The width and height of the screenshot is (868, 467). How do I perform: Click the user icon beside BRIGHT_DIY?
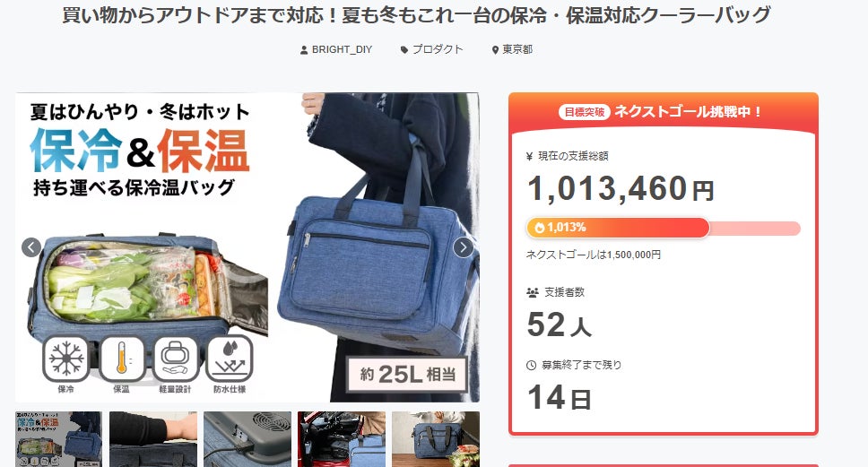coord(304,50)
